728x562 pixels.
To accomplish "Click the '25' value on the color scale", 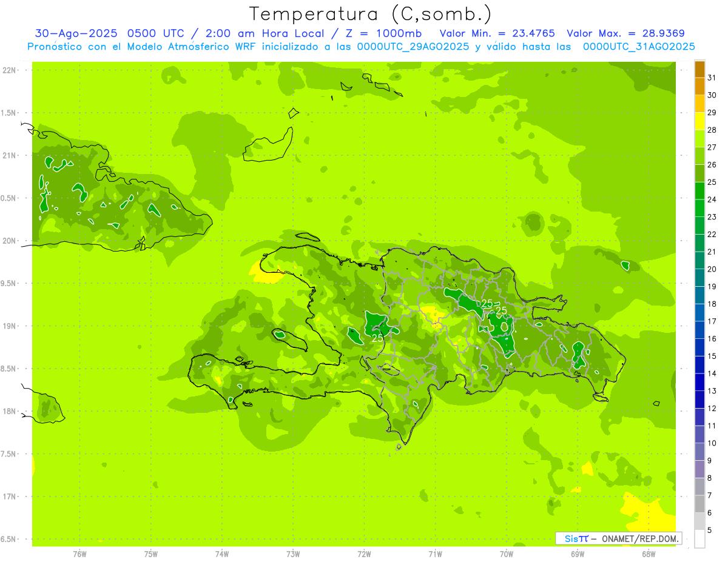I will point(712,182).
